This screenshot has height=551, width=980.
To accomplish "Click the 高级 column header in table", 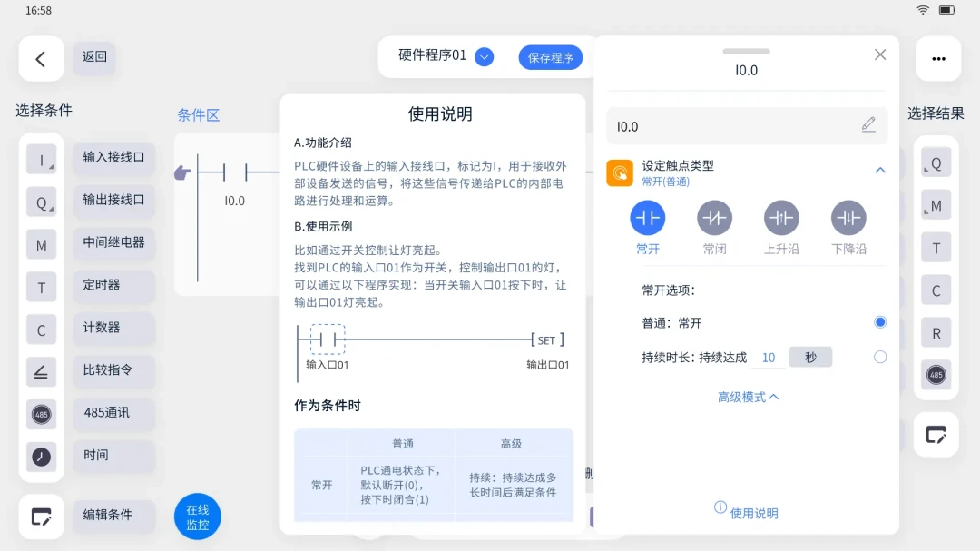I will (511, 444).
